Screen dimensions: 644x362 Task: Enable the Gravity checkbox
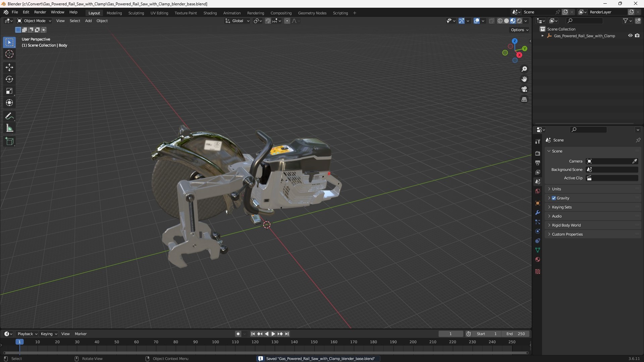pyautogui.click(x=554, y=198)
